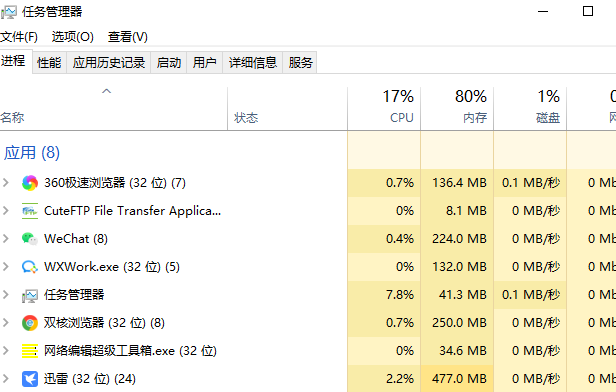Switch to the 性能 tab
Image resolution: width=616 pixels, height=392 pixels.
49,62
